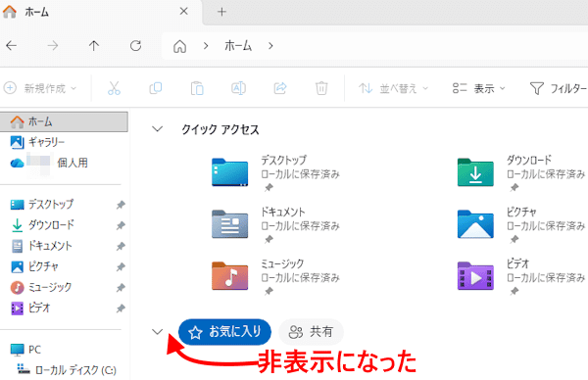
Task: Select the ミュージック folder icon in Quick Access
Action: [x=230, y=276]
